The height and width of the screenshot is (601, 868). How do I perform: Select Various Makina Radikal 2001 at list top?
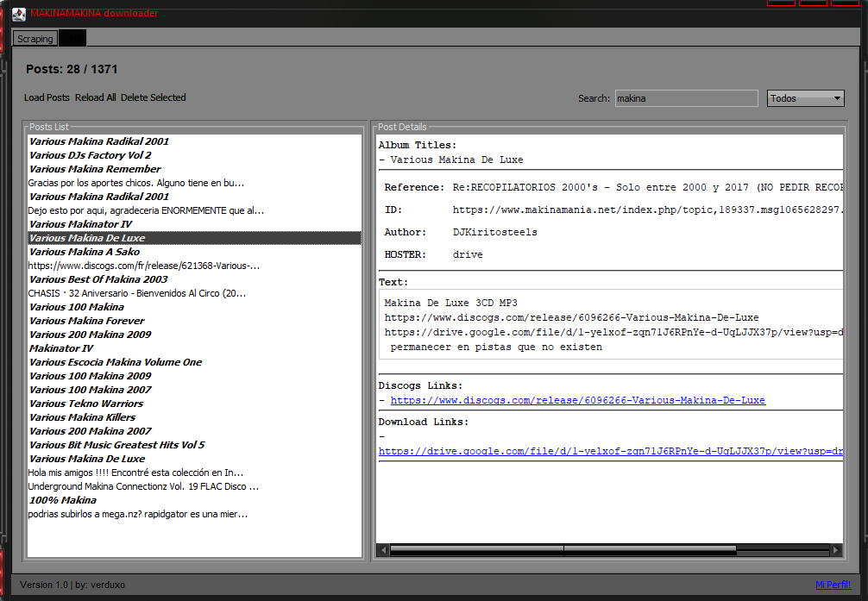click(x=99, y=141)
